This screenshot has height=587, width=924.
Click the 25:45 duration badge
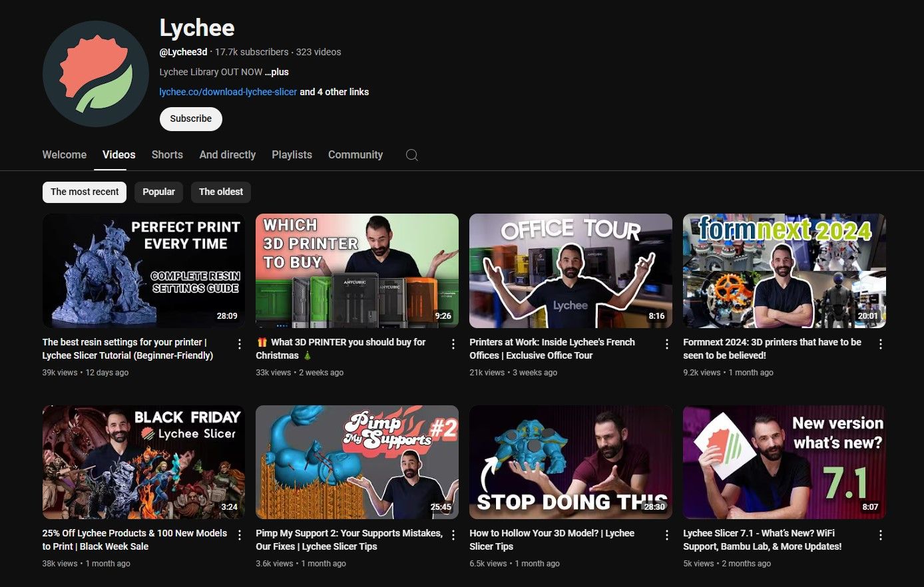coord(441,507)
